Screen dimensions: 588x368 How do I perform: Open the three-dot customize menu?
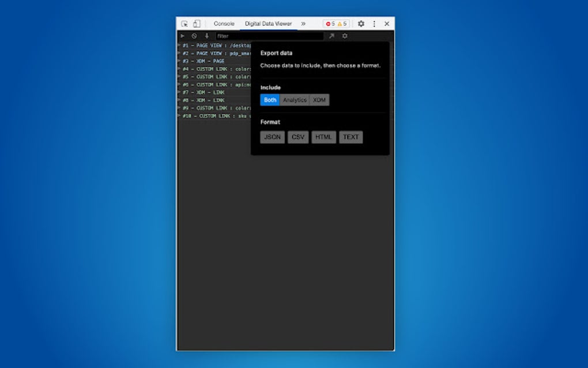(x=375, y=24)
